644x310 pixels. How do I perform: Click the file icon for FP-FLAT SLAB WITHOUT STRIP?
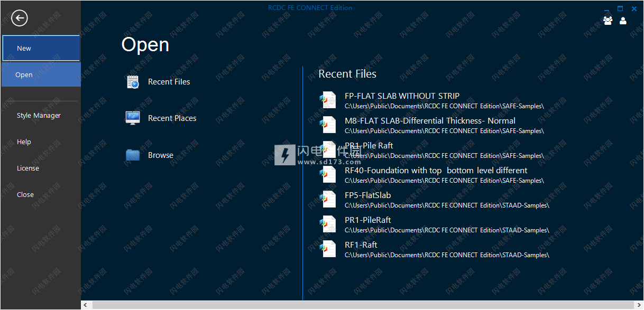(x=328, y=100)
